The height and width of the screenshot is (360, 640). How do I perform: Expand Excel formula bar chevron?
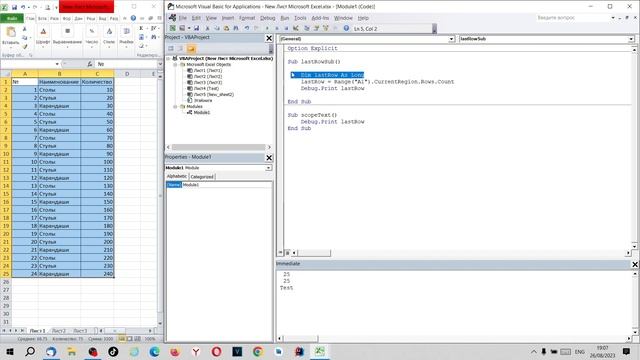160,64
